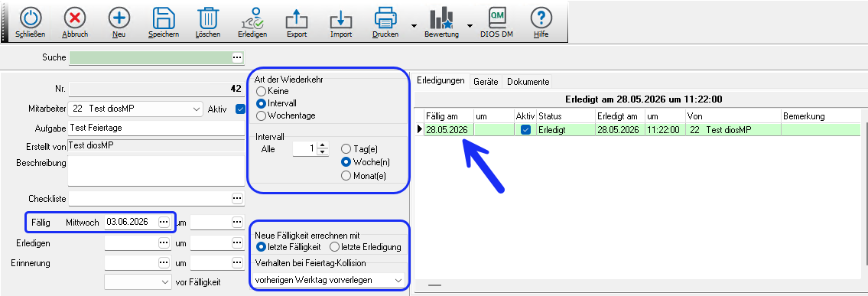This screenshot has height=296, width=868.
Task: Switch to the Dokumente tab
Action: [x=528, y=81]
